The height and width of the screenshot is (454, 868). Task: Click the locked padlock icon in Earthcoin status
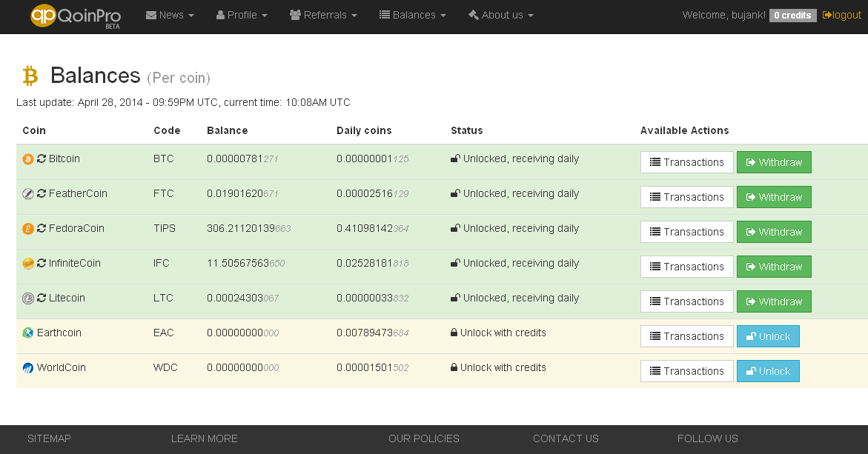[454, 333]
